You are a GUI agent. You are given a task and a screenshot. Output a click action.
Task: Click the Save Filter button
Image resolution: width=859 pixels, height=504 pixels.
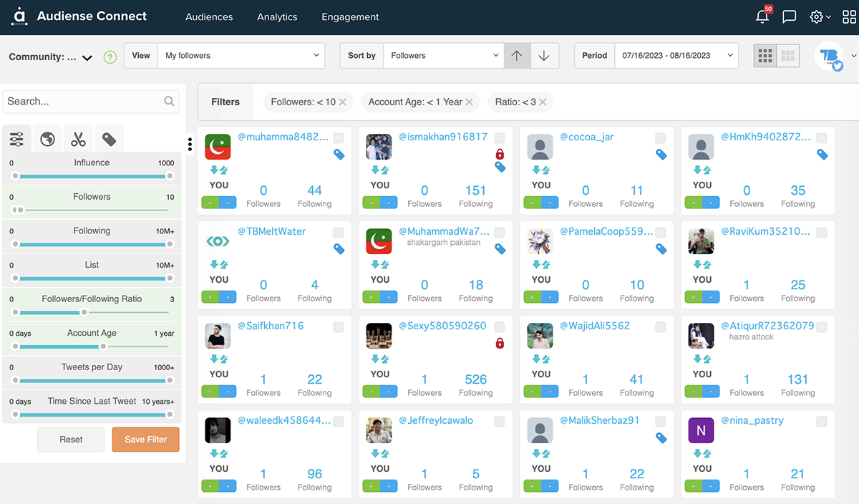click(145, 440)
